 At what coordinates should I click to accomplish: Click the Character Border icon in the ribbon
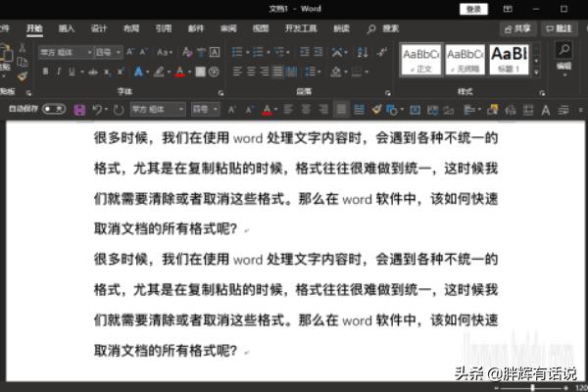215,52
